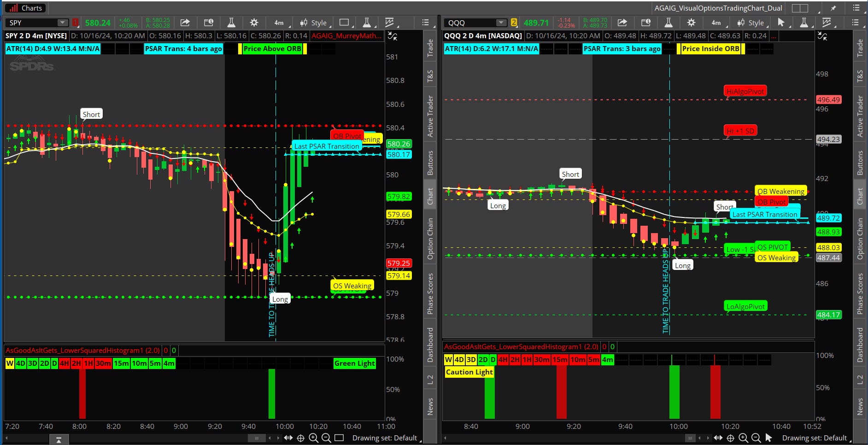
Task: Open T&S sidebar tab beside SPY chart
Action: pos(430,76)
